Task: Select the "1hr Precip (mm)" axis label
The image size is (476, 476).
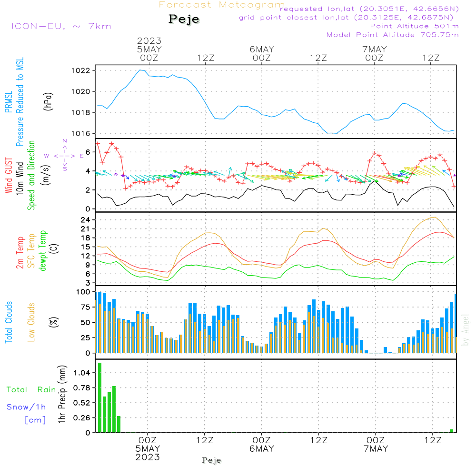Action: pos(62,394)
